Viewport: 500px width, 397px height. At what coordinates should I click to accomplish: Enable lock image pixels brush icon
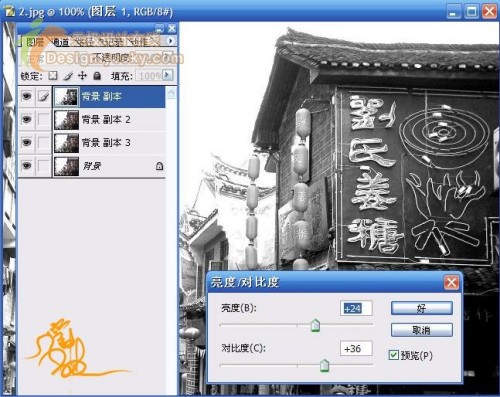[68, 76]
